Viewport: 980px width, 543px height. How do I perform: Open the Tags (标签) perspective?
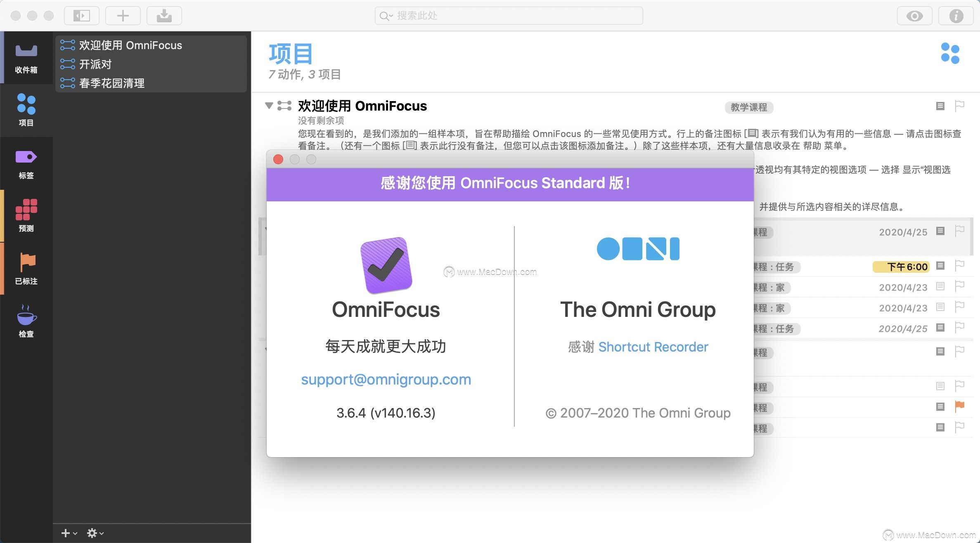point(26,163)
